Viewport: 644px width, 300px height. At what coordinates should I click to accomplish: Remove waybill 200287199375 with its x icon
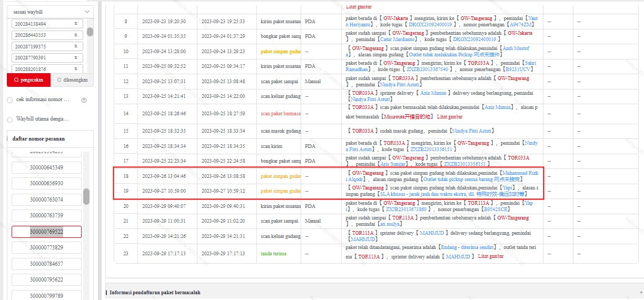click(75, 46)
